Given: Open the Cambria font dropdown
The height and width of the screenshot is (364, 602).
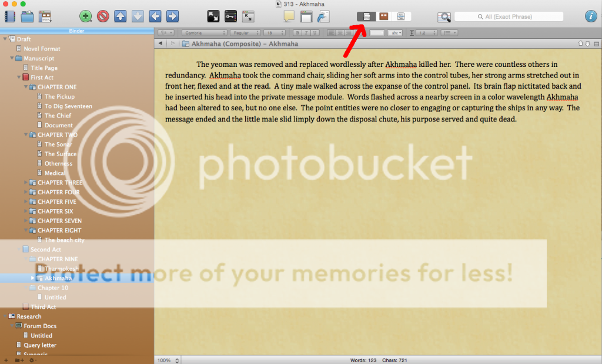Looking at the screenshot, I should tap(204, 33).
